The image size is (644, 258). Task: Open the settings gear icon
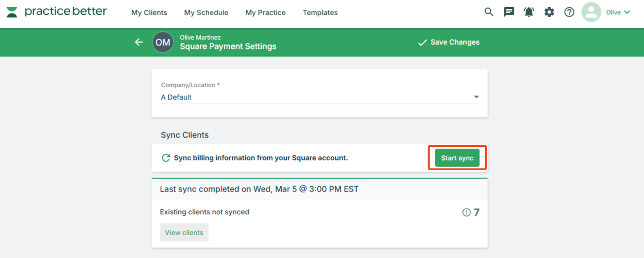coord(549,12)
